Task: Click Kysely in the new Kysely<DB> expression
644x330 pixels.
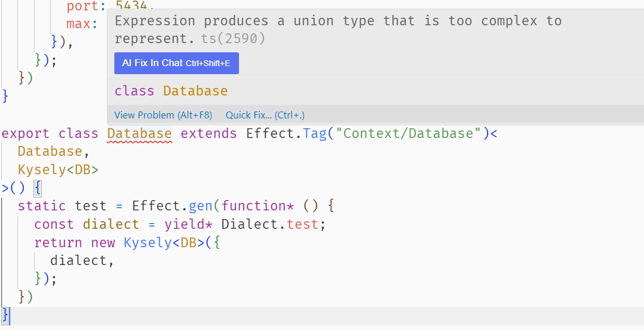Action: pyautogui.click(x=148, y=243)
